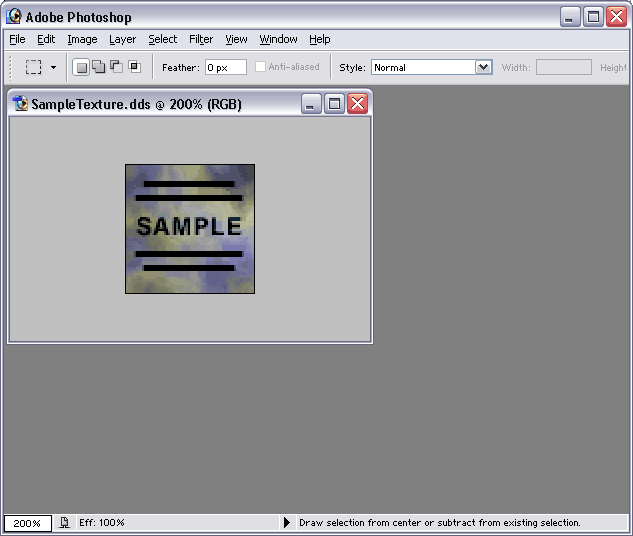Choose Intersect with selection mode icon
633x536 pixels.
point(134,66)
